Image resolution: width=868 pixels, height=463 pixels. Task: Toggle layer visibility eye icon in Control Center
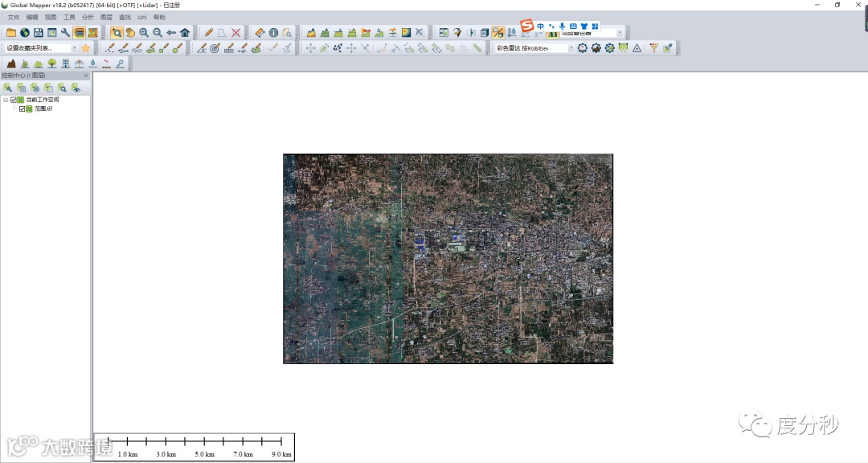point(76,88)
